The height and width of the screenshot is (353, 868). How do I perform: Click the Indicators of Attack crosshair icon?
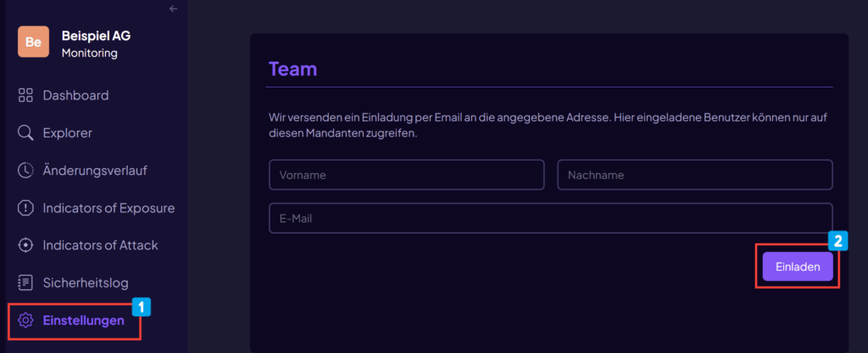click(x=25, y=245)
